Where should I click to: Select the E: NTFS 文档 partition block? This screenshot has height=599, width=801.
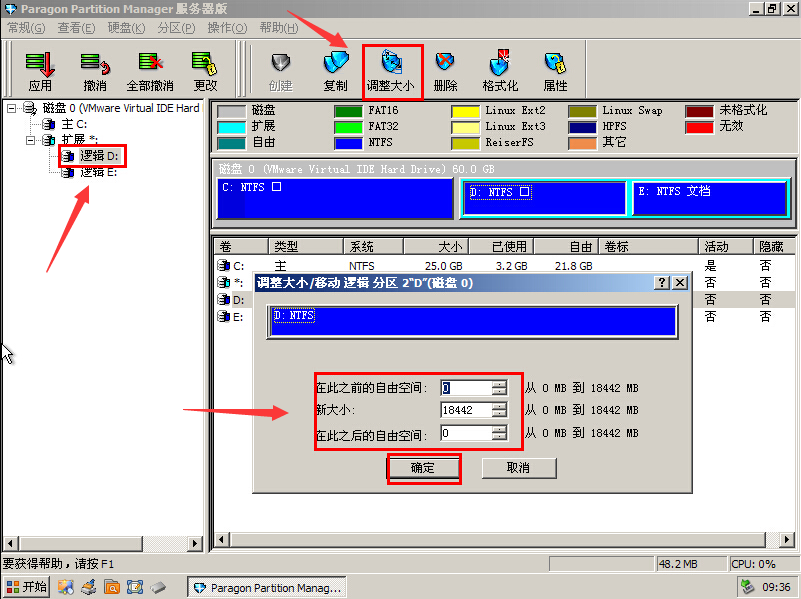709,198
